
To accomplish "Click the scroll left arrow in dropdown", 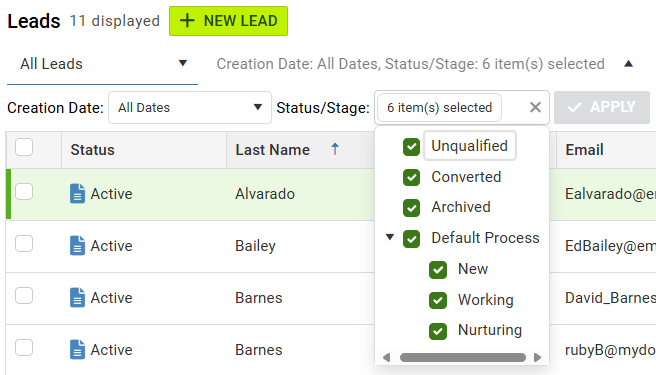I will 387,357.
